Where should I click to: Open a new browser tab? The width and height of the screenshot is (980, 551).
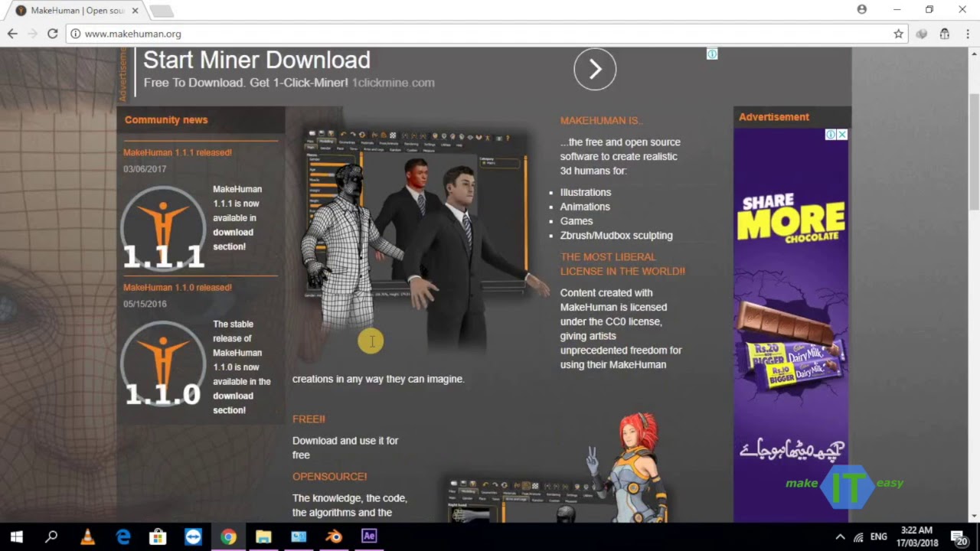[162, 11]
